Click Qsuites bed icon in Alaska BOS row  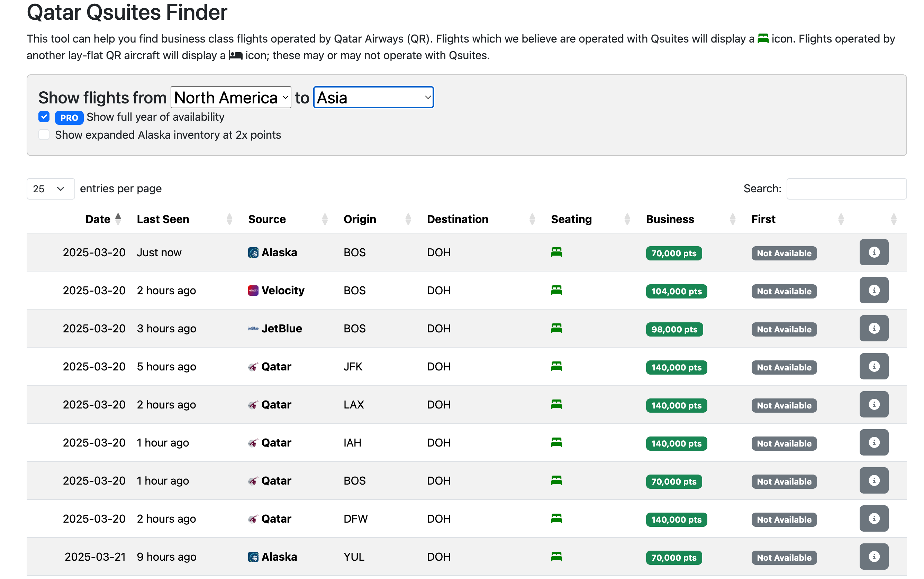[x=556, y=252]
